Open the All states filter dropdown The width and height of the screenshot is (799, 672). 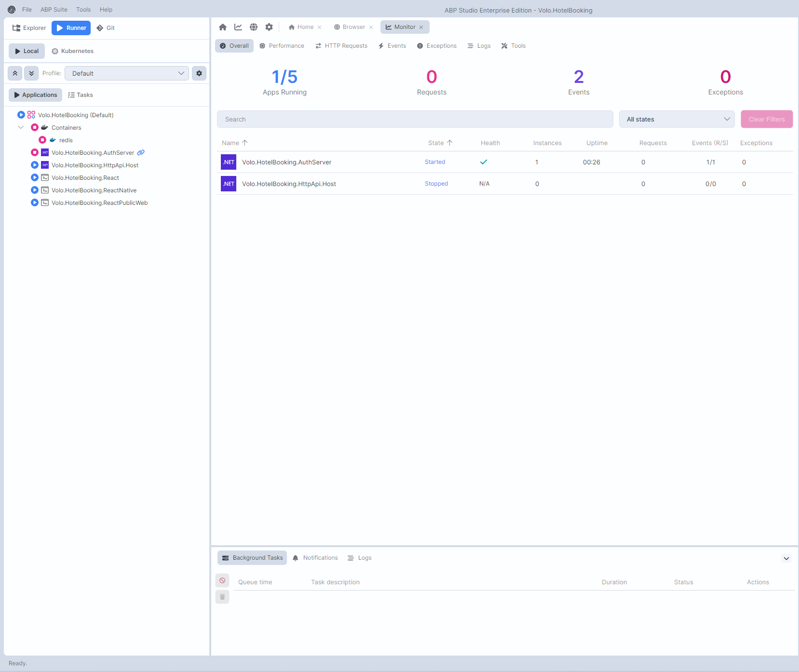[x=677, y=119]
